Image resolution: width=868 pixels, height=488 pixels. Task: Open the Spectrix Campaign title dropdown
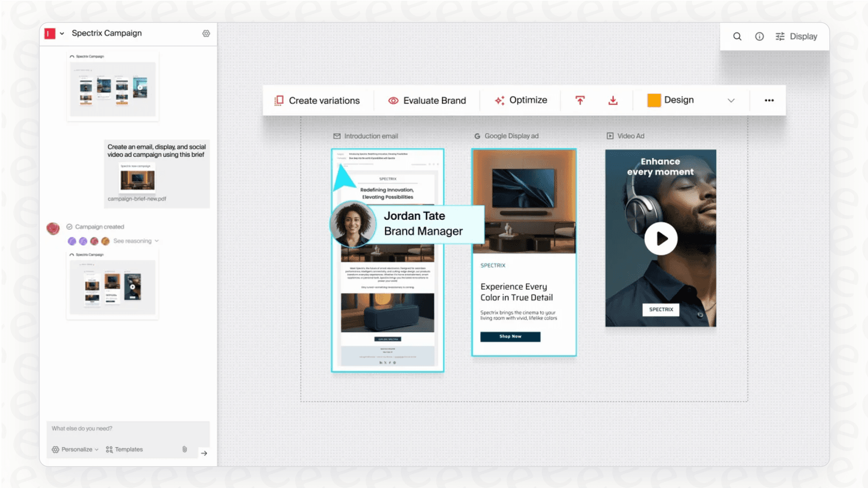point(61,33)
